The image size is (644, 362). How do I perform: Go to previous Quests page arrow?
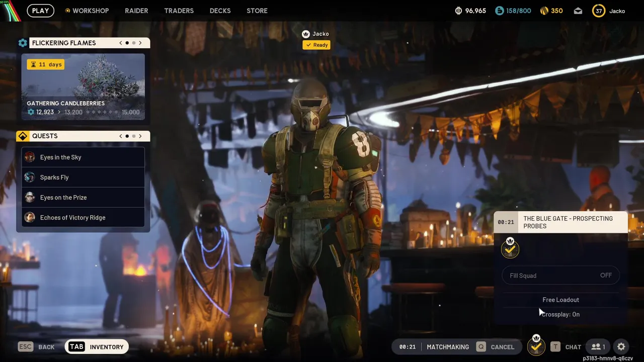(121, 136)
